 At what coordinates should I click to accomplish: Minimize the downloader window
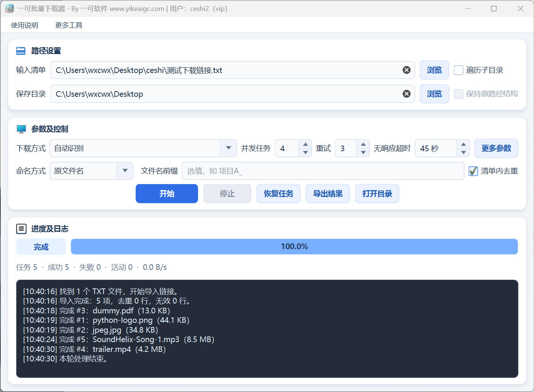467,8
